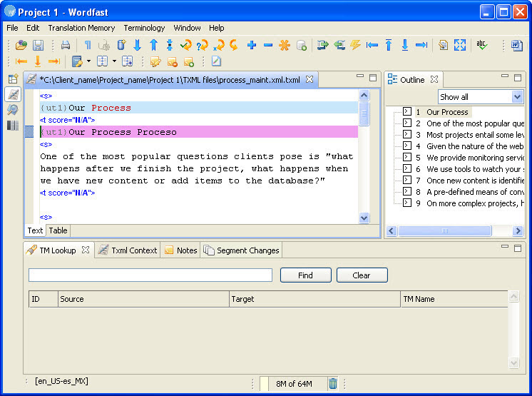Image resolution: width=532 pixels, height=396 pixels.
Task: Click orange arrow with question mark icon
Action: point(203,45)
